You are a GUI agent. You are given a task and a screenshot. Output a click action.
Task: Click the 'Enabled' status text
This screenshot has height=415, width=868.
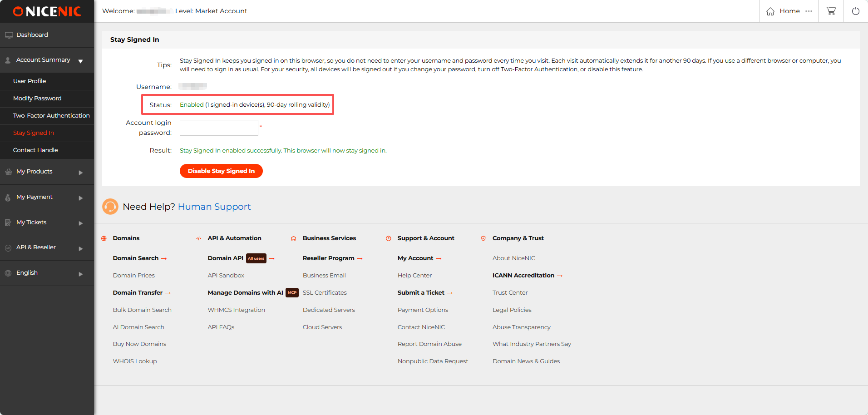192,105
